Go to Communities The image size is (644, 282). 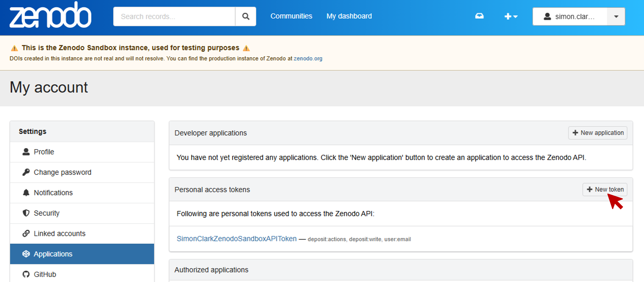pos(291,16)
